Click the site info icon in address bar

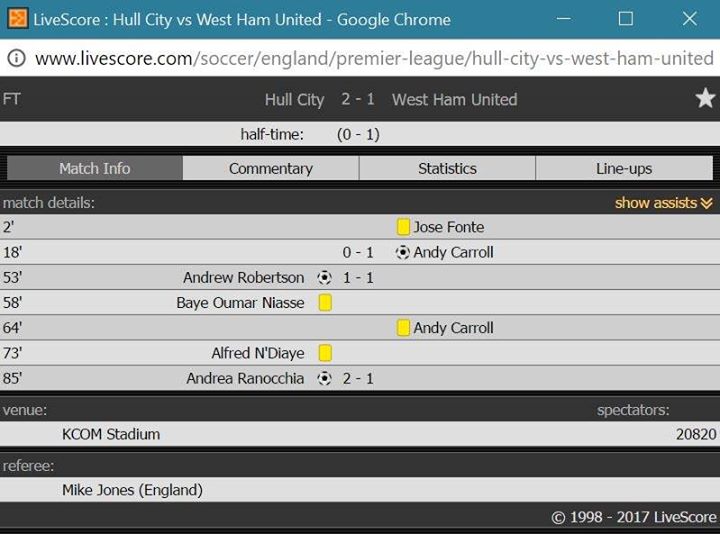[17, 58]
